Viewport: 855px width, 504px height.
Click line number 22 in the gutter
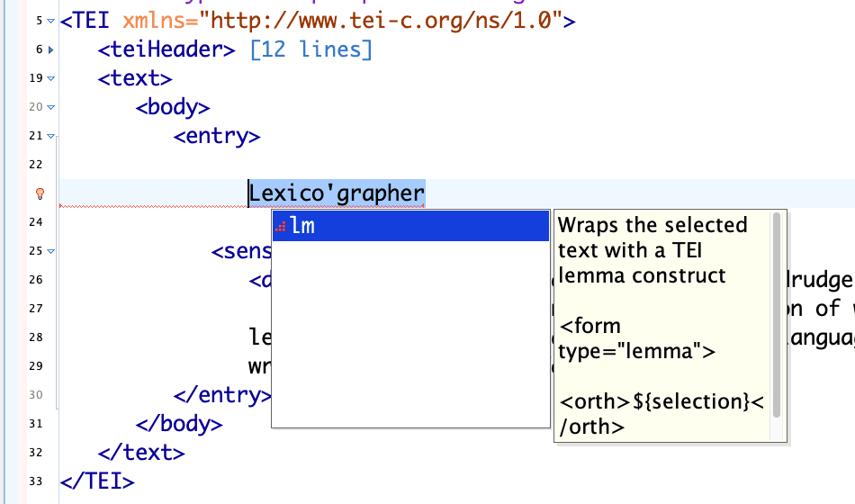36,165
